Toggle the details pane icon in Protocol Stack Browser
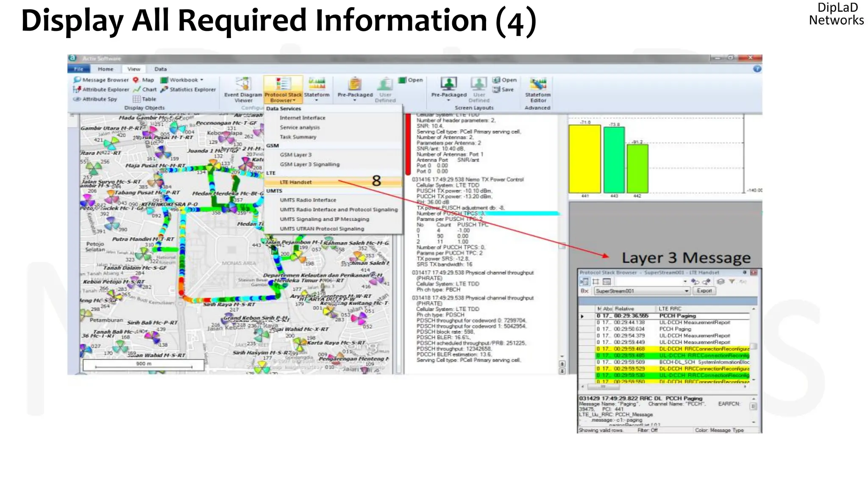 click(x=606, y=282)
